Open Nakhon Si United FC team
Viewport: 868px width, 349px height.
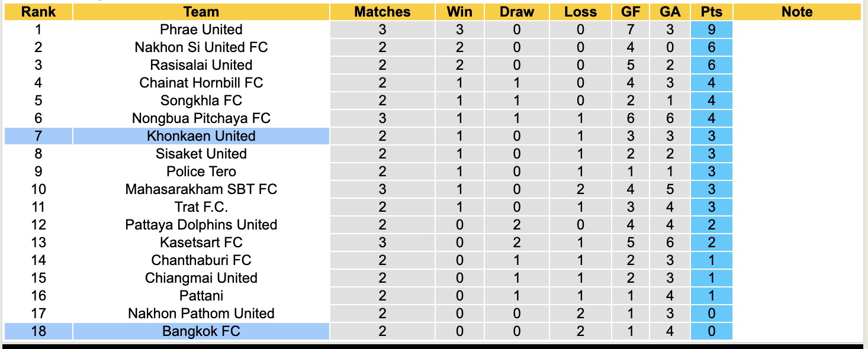point(201,47)
